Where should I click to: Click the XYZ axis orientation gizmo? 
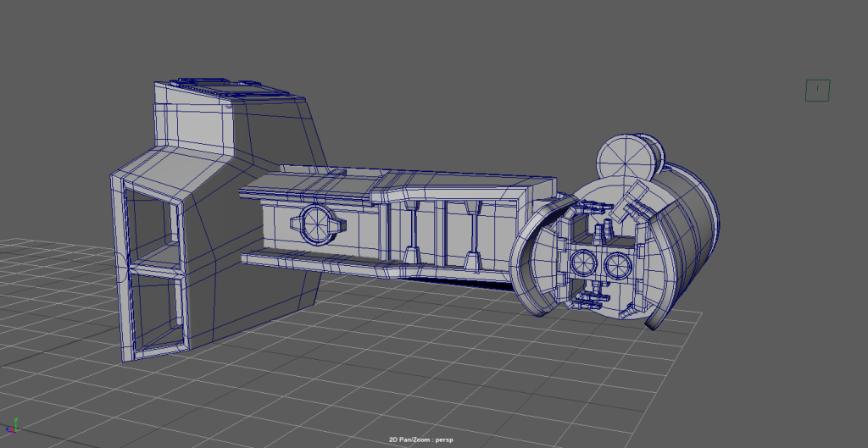(12, 425)
